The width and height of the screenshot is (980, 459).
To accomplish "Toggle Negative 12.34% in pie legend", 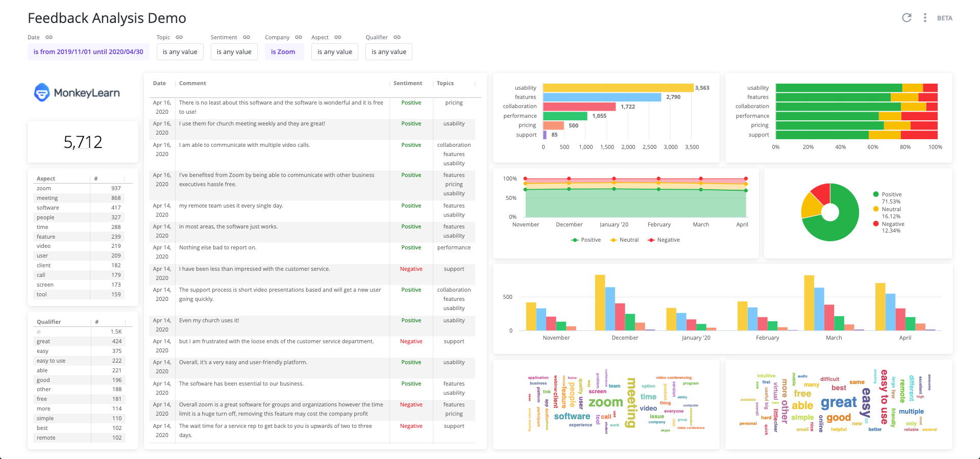I will click(x=889, y=227).
